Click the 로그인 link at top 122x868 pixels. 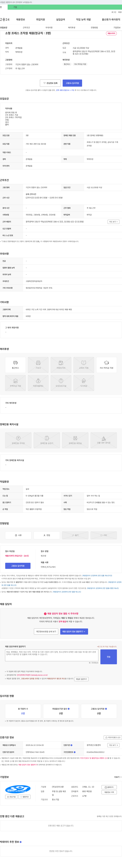point(114,12)
